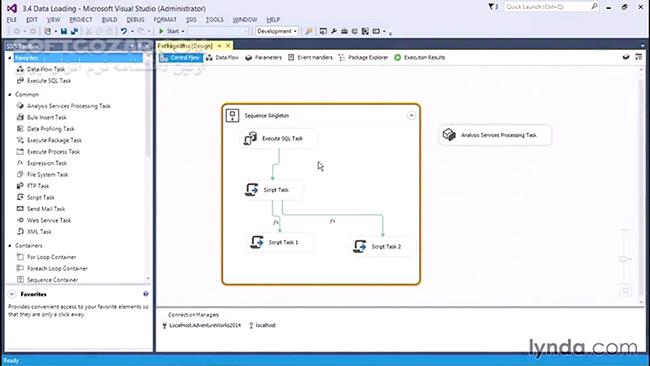Screen dimensions: 650x366
Task: Collapse the Favorites description panel chevron
Action: [x=12, y=294]
